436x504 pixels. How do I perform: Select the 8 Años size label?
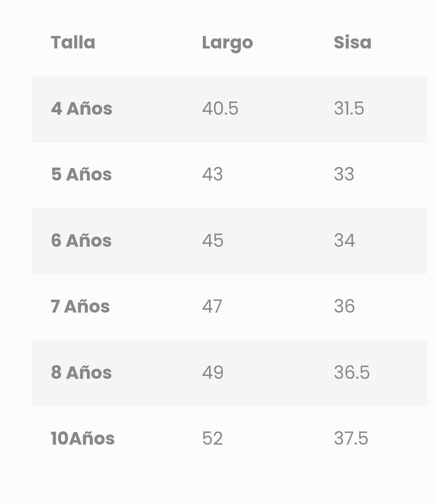pyautogui.click(x=82, y=373)
